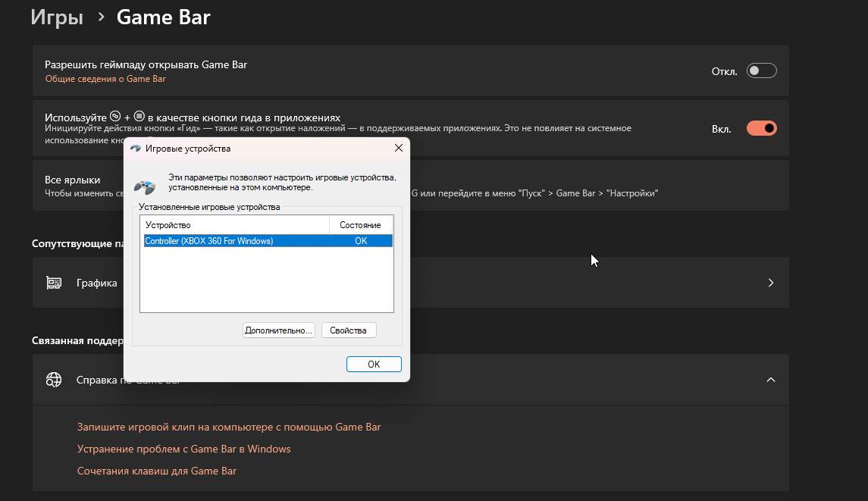The height and width of the screenshot is (501, 868).
Task: Confirm dialog with OK button
Action: tap(374, 365)
